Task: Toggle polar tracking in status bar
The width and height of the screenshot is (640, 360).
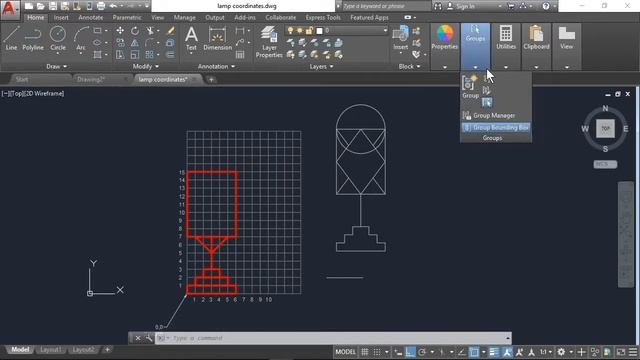Action: (x=422, y=352)
